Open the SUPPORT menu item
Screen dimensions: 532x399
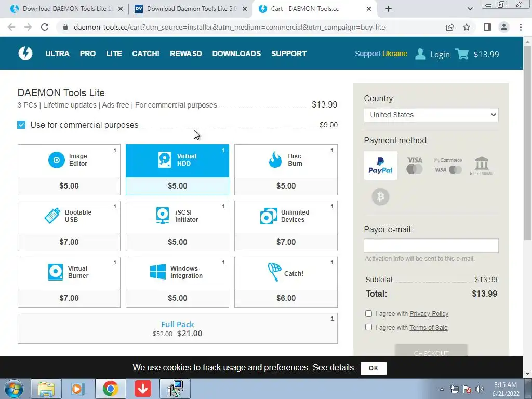[x=289, y=54]
